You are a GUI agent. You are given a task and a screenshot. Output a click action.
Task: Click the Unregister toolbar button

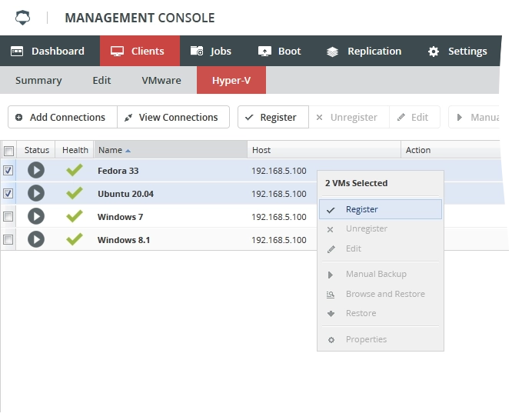pyautogui.click(x=349, y=117)
